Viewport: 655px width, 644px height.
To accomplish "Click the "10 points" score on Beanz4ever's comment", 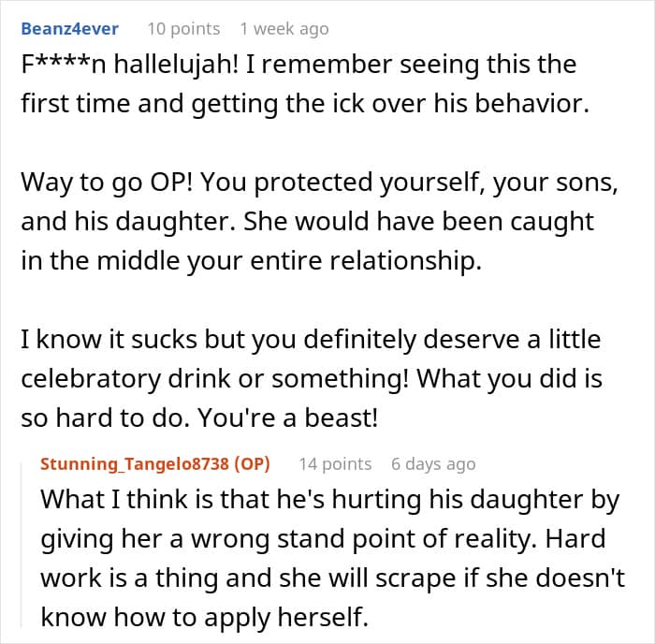I will (x=183, y=29).
